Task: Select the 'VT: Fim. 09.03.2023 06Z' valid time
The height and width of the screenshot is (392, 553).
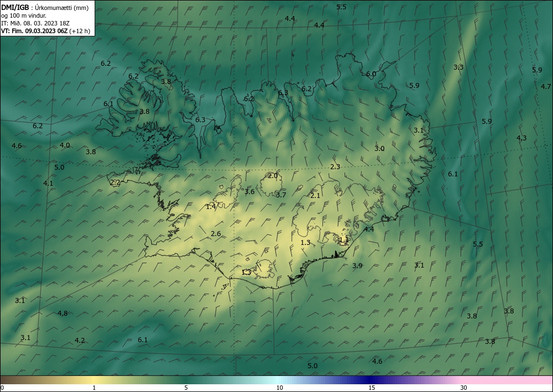Action: click(x=34, y=31)
